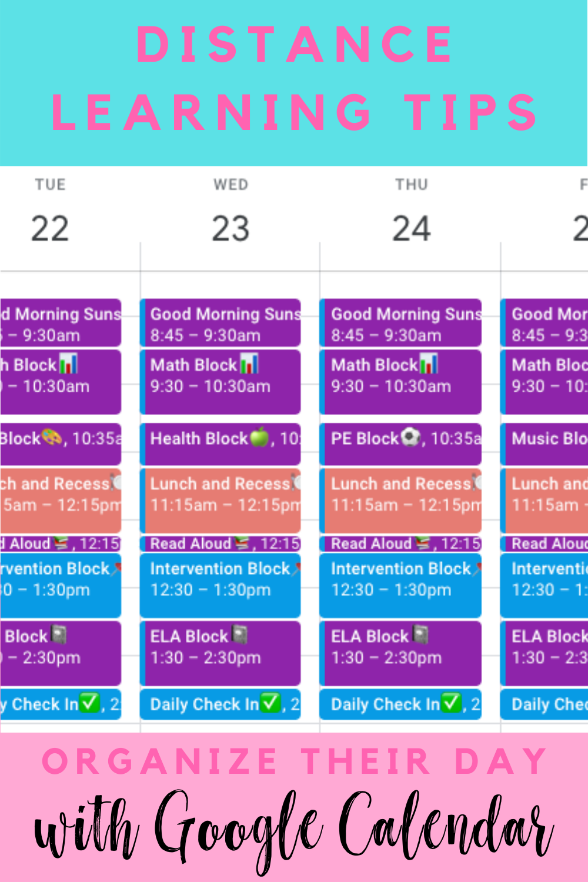Select the WED 23 day header
The image size is (588, 882).
[230, 209]
